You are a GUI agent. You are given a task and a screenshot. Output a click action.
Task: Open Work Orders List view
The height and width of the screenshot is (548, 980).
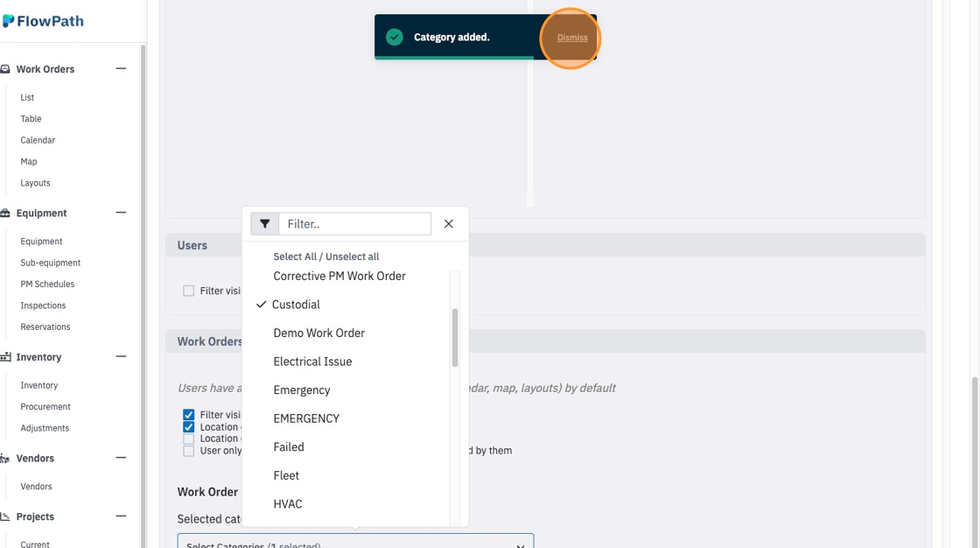27,97
